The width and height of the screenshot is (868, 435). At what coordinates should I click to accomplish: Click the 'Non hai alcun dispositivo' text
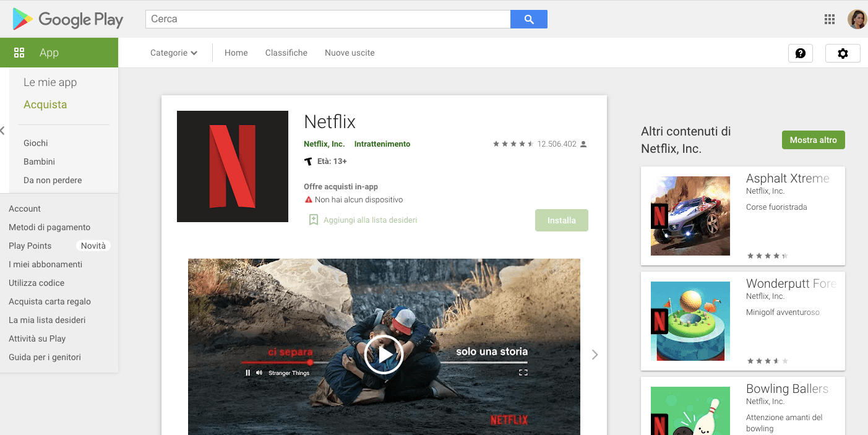(359, 200)
